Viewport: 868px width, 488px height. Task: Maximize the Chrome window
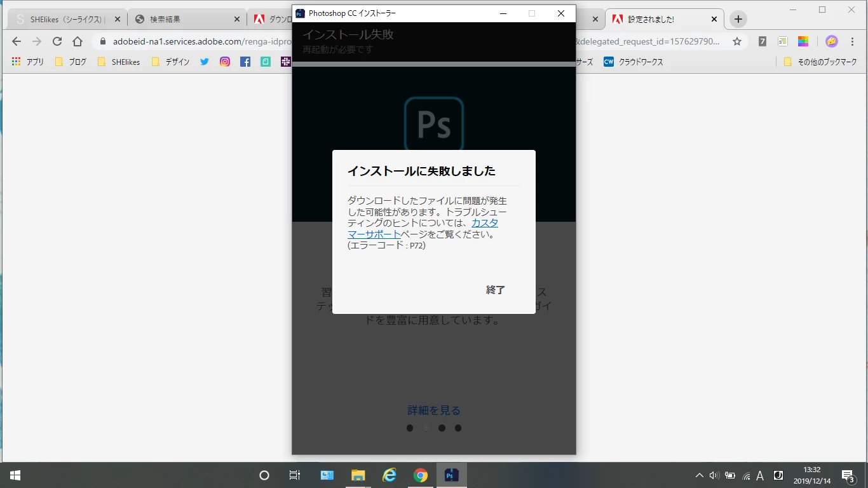pos(822,10)
